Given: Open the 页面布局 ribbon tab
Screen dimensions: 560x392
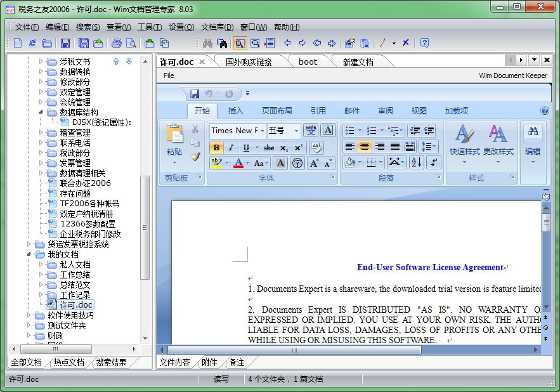Looking at the screenshot, I should tap(277, 111).
